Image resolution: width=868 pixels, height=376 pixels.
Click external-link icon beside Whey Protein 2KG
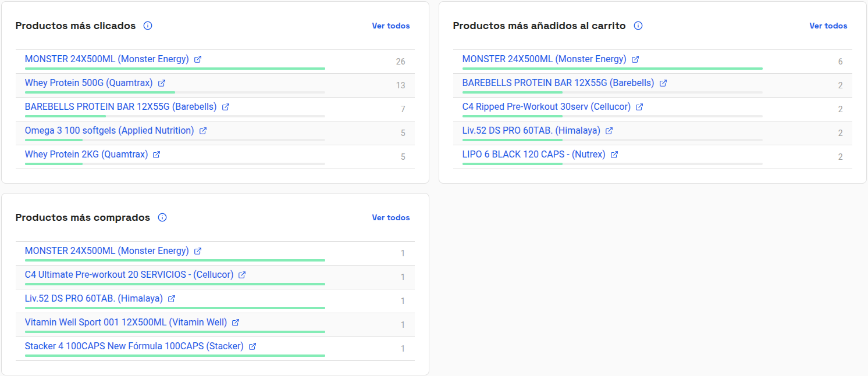(156, 155)
